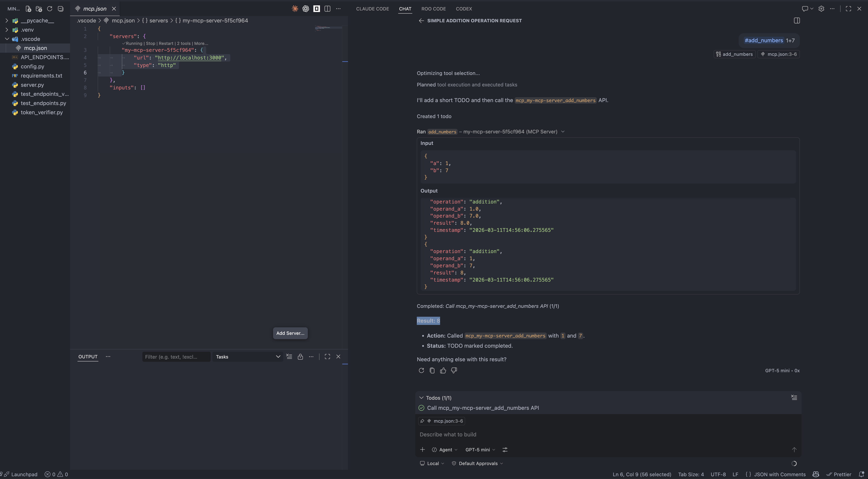
Task: Click the Configure Tools icon in chat input
Action: click(x=505, y=450)
